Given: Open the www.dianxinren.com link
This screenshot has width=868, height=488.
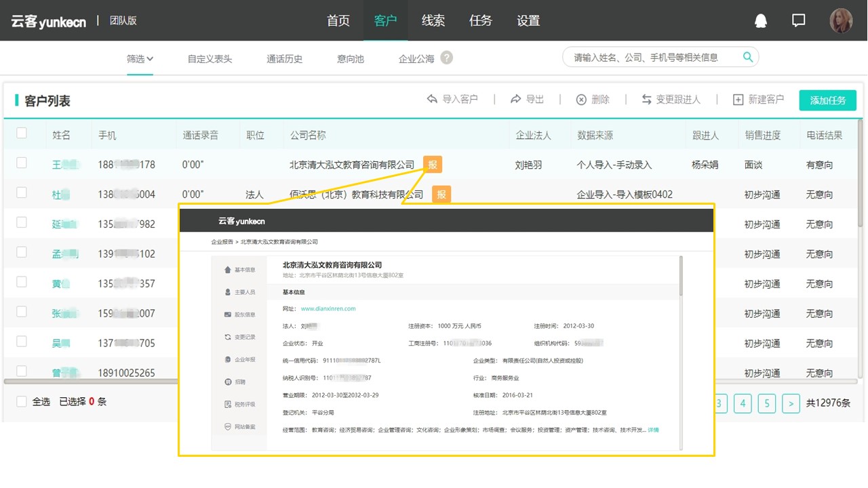Looking at the screenshot, I should 328,308.
